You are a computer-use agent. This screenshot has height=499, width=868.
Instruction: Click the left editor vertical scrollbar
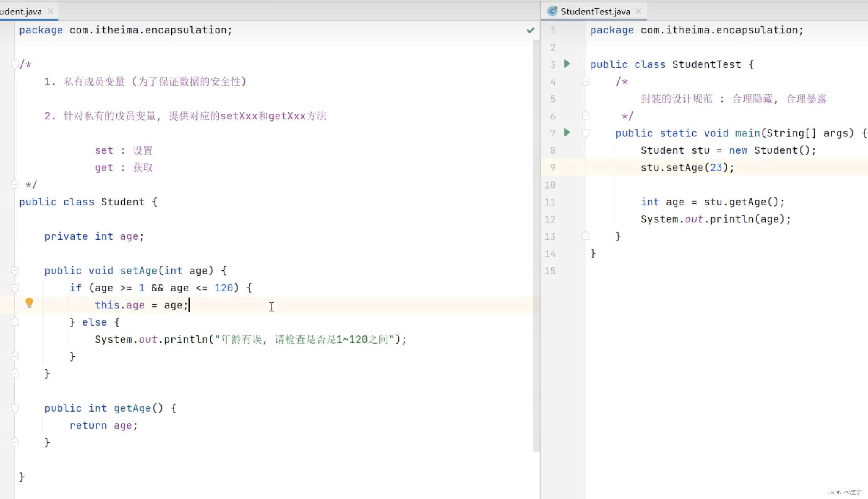click(x=536, y=246)
